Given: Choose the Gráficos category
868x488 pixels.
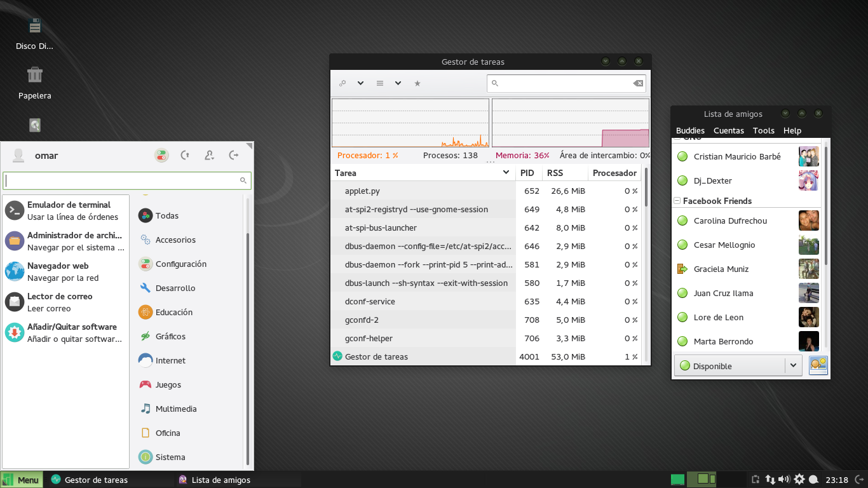Looking at the screenshot, I should [189, 336].
